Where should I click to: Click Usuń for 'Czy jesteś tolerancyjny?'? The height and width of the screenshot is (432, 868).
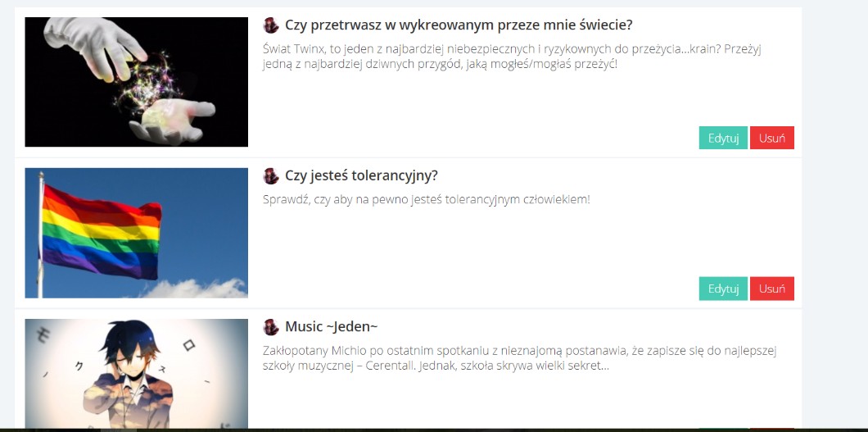[x=771, y=289]
